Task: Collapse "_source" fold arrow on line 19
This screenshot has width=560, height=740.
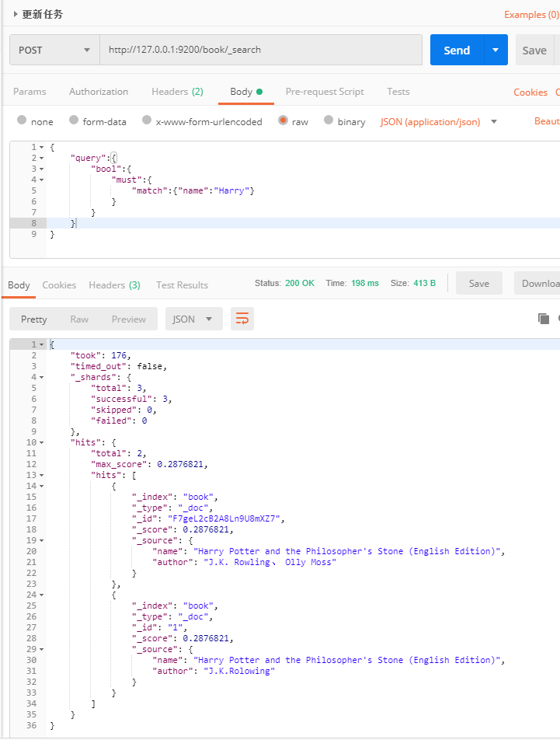Action: pyautogui.click(x=41, y=540)
